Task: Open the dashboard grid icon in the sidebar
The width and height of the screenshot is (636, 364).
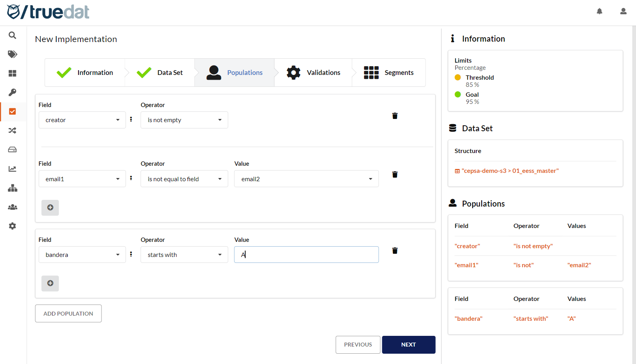Action: pyautogui.click(x=12, y=73)
